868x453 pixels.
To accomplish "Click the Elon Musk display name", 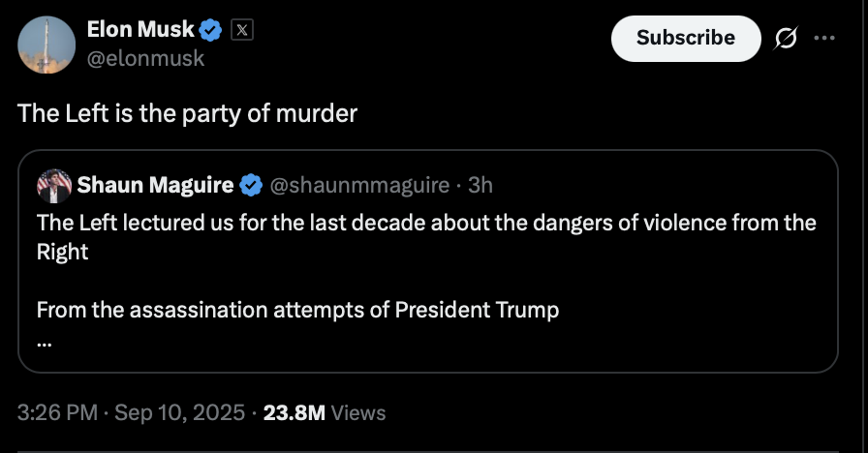I will (x=140, y=31).
